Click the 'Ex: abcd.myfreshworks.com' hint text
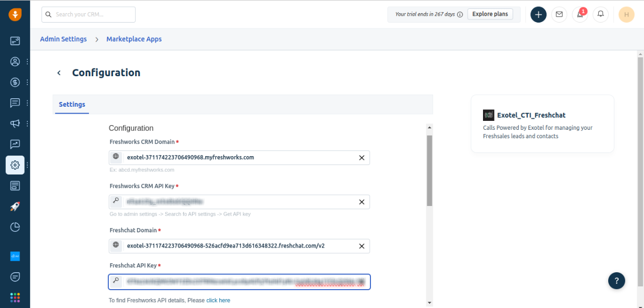644x308 pixels. (x=142, y=170)
